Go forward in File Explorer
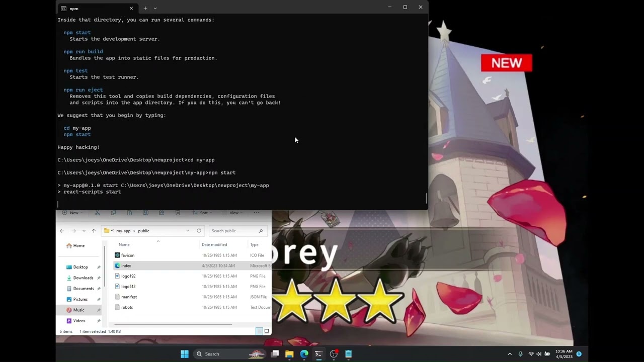 73,231
